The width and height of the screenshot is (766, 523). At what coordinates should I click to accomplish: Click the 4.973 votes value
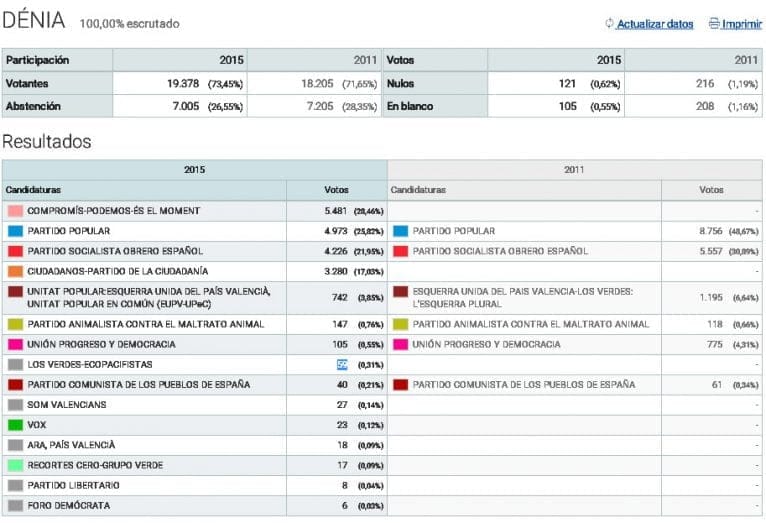click(x=336, y=231)
